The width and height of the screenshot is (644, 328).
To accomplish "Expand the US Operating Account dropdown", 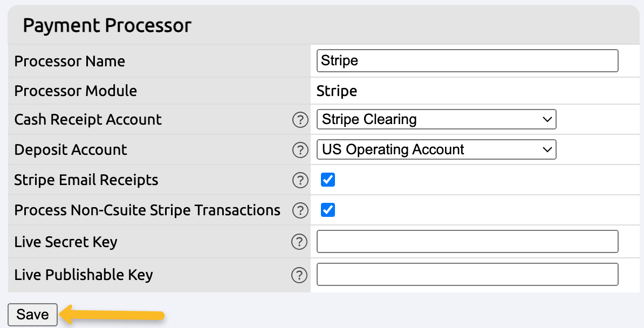I will click(436, 149).
